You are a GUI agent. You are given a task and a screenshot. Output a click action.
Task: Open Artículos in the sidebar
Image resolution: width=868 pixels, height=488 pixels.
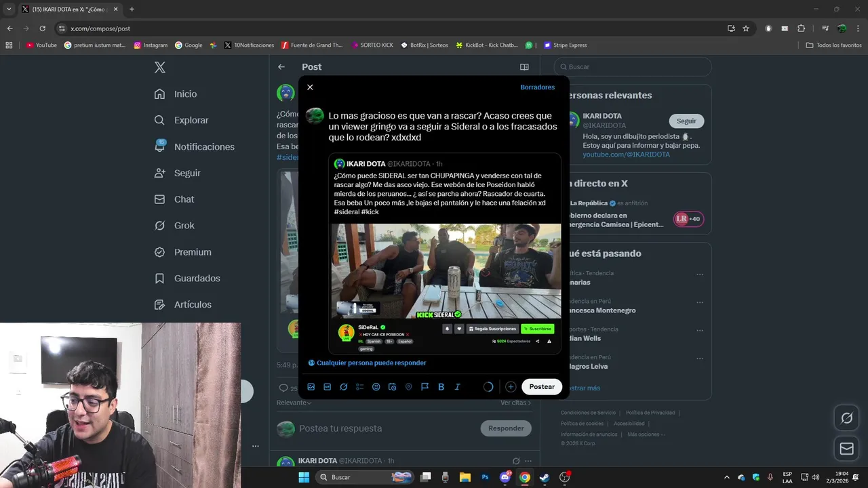(183, 305)
